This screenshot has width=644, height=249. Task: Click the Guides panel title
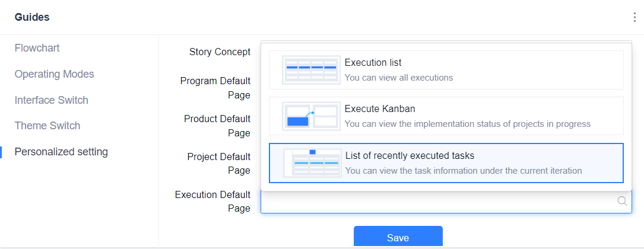[x=32, y=17]
